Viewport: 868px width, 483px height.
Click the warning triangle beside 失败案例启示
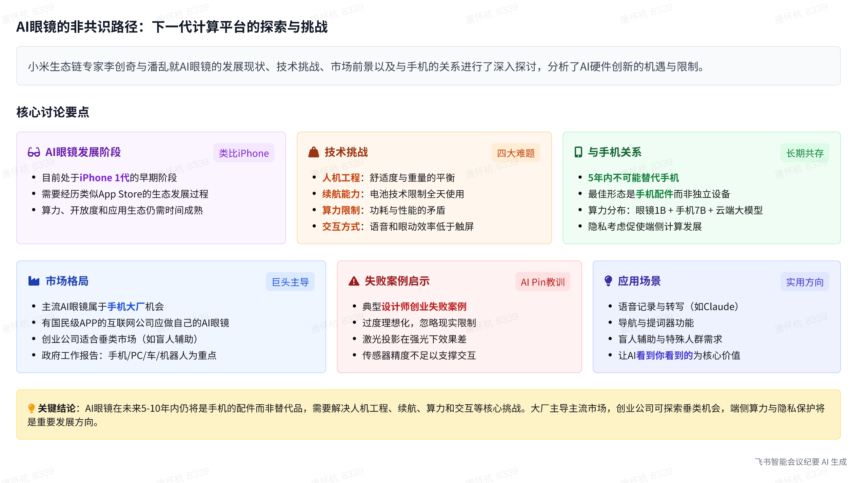pos(354,281)
